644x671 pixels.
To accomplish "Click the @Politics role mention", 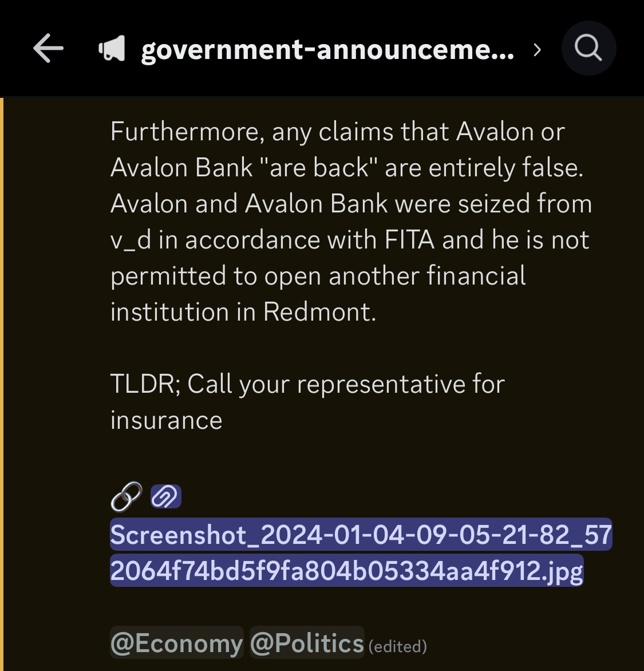I will point(307,642).
